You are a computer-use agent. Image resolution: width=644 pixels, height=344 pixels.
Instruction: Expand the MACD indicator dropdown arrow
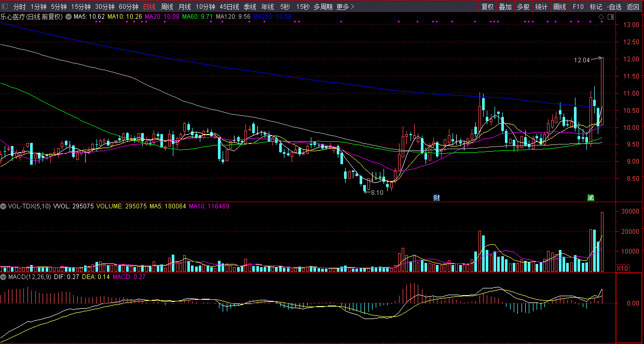(4, 277)
